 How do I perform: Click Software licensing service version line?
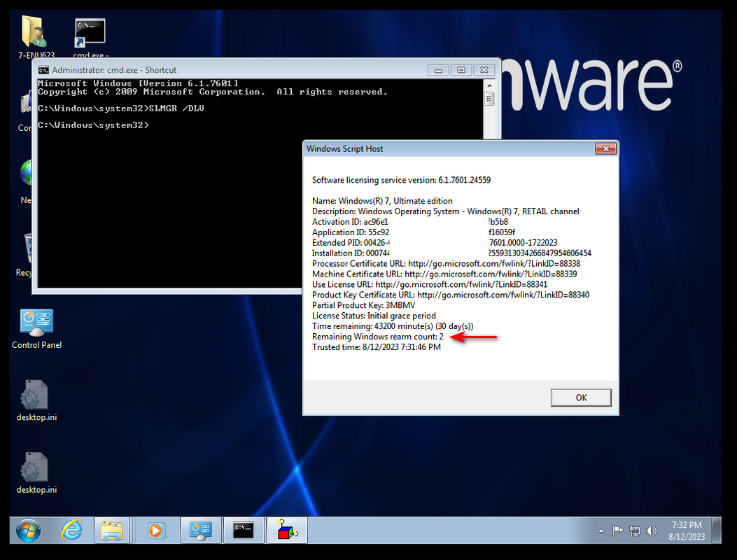[x=401, y=180]
